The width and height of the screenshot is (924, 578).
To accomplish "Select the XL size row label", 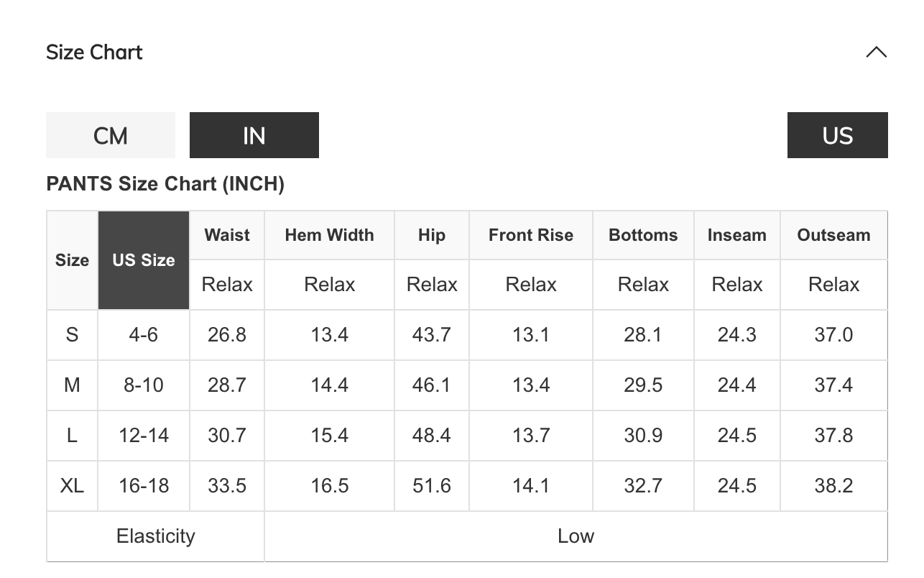I will (72, 486).
